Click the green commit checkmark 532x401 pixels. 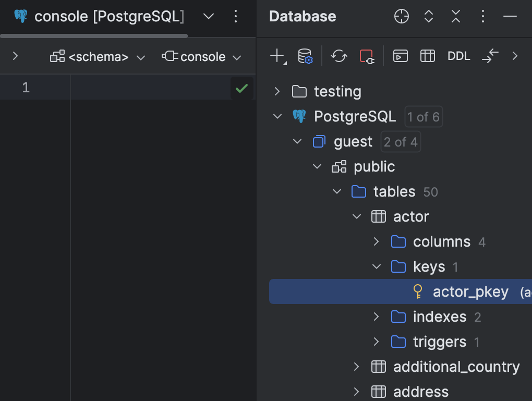pos(241,88)
